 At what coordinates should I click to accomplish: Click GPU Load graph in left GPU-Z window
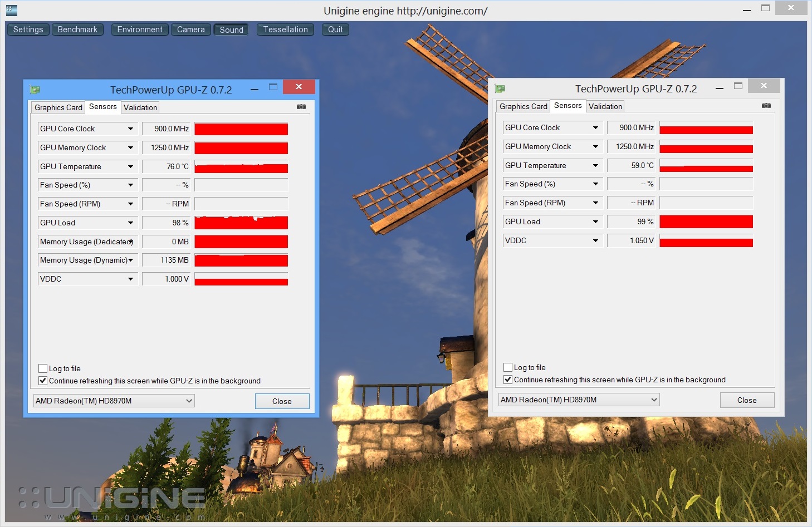click(x=241, y=223)
